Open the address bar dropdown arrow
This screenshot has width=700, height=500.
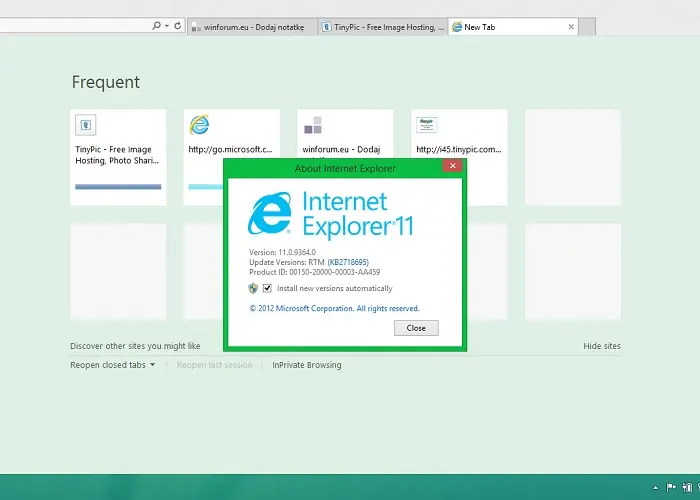[167, 26]
